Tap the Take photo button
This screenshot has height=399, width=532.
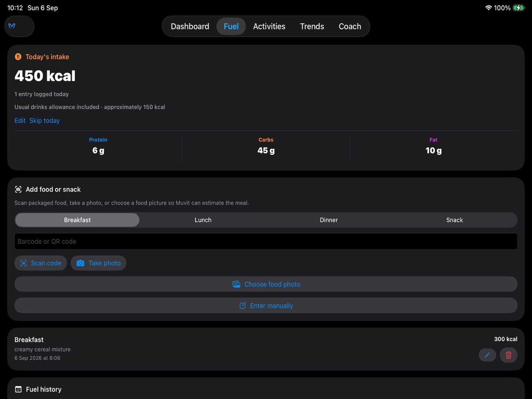[98, 263]
